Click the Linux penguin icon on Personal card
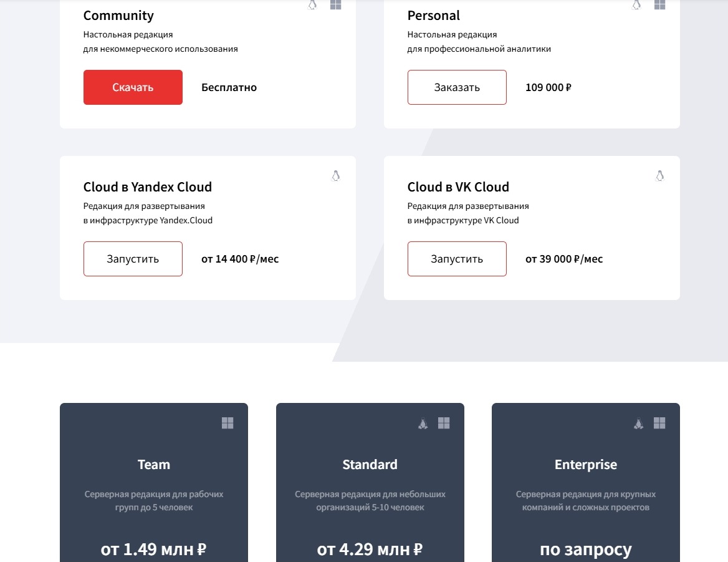The width and height of the screenshot is (728, 562). click(x=636, y=5)
